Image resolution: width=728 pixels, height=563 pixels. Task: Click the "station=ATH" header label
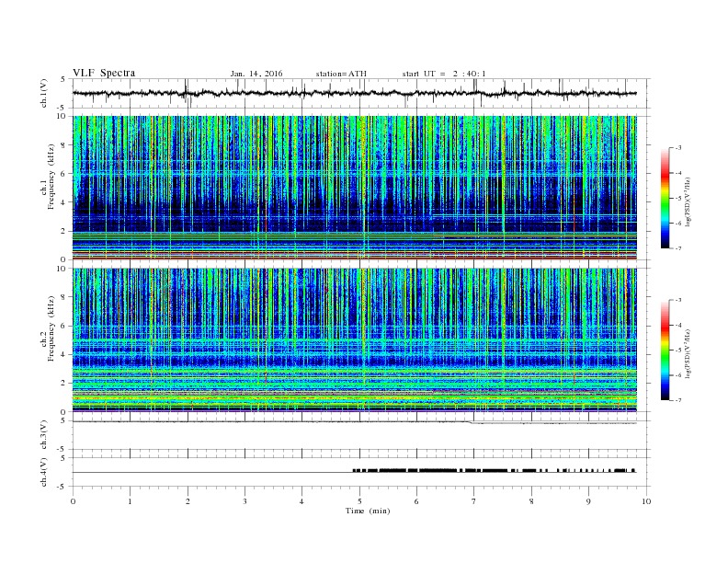pyautogui.click(x=341, y=74)
